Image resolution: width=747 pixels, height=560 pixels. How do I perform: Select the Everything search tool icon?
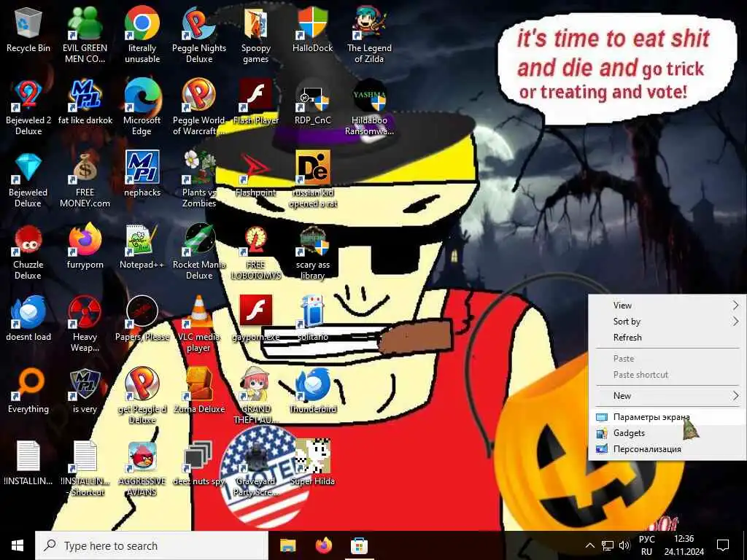pos(28,385)
